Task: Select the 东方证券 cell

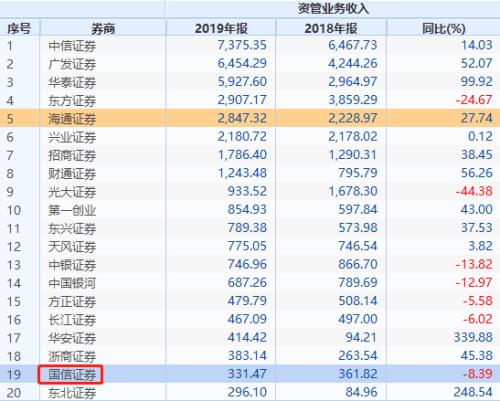Action: (72, 100)
